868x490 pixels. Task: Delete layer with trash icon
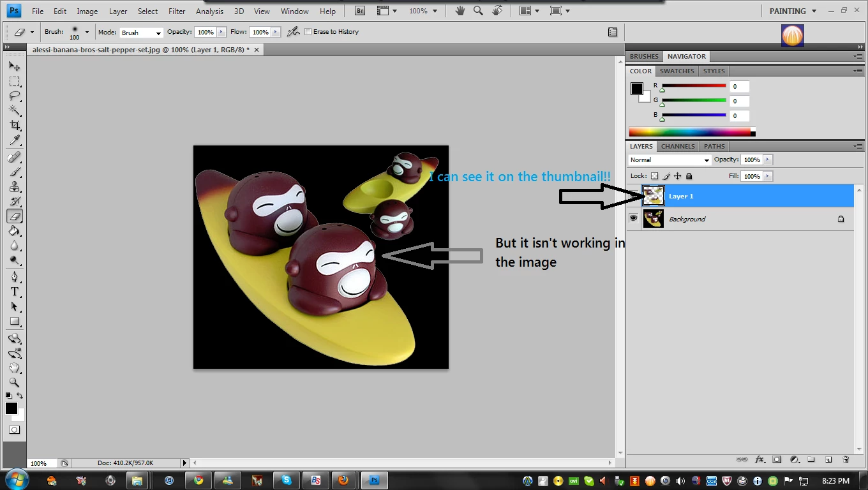click(x=846, y=459)
